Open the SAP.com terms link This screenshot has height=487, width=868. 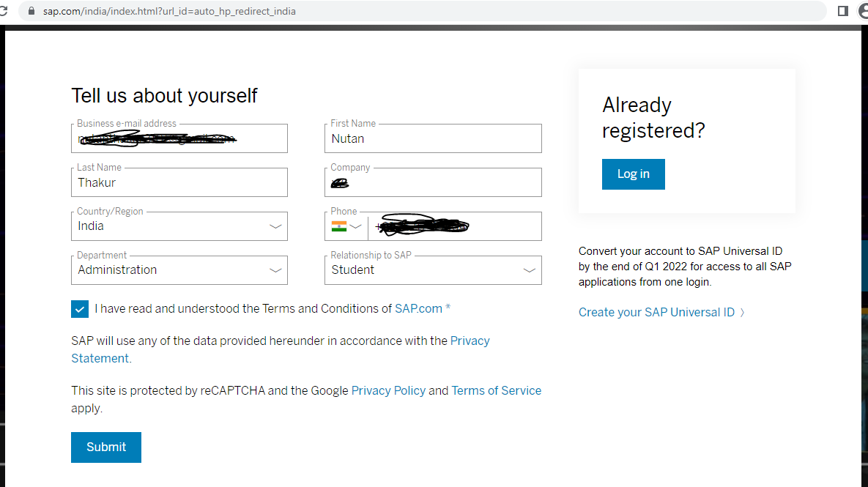click(418, 309)
